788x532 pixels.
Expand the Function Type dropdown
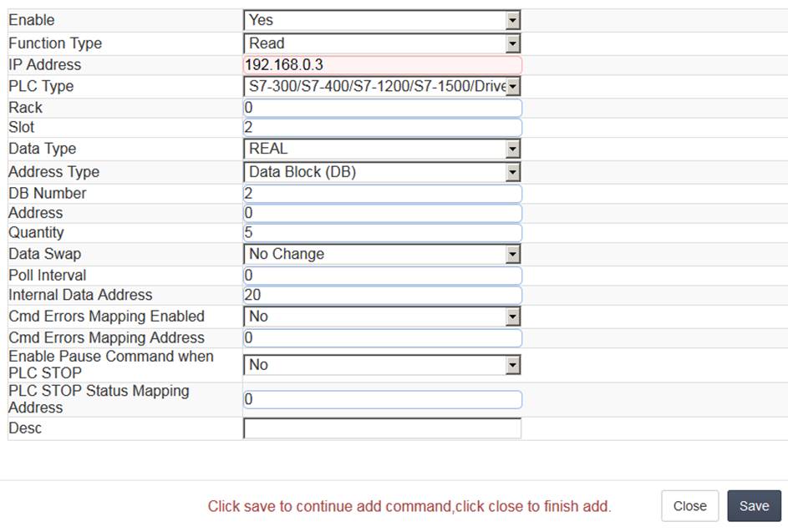click(382, 43)
